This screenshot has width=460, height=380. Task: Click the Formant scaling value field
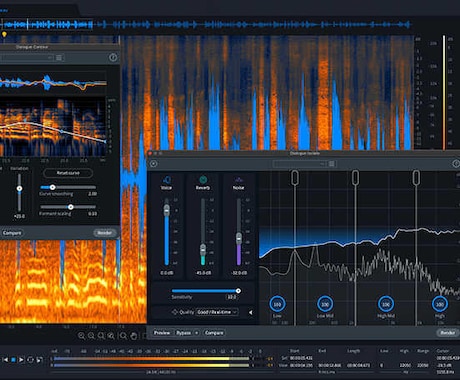[x=92, y=214]
